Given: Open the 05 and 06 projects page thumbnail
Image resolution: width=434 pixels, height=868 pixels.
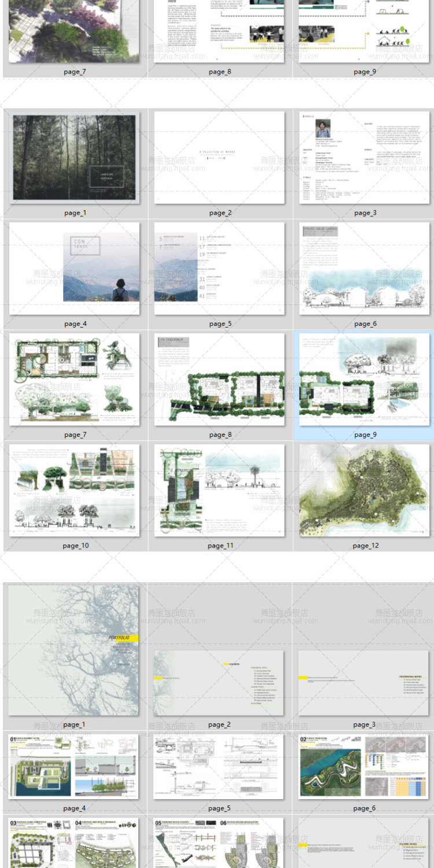Looking at the screenshot, I should click(219, 843).
